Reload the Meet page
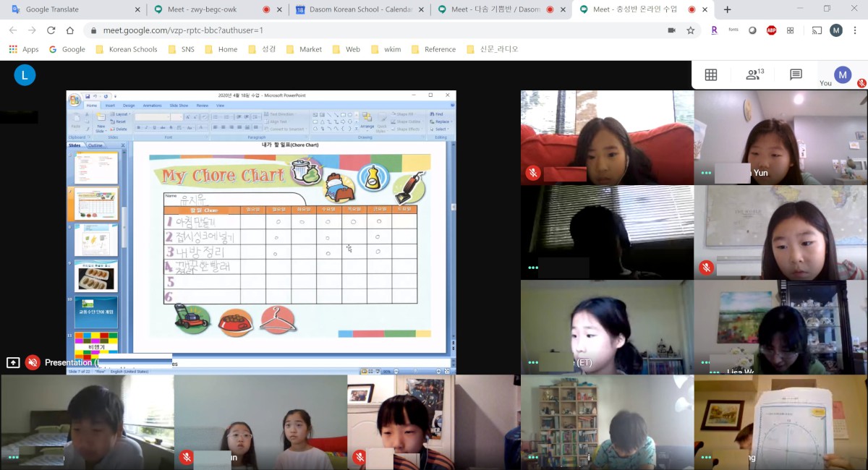Screen dimensions: 868x470 [51, 30]
